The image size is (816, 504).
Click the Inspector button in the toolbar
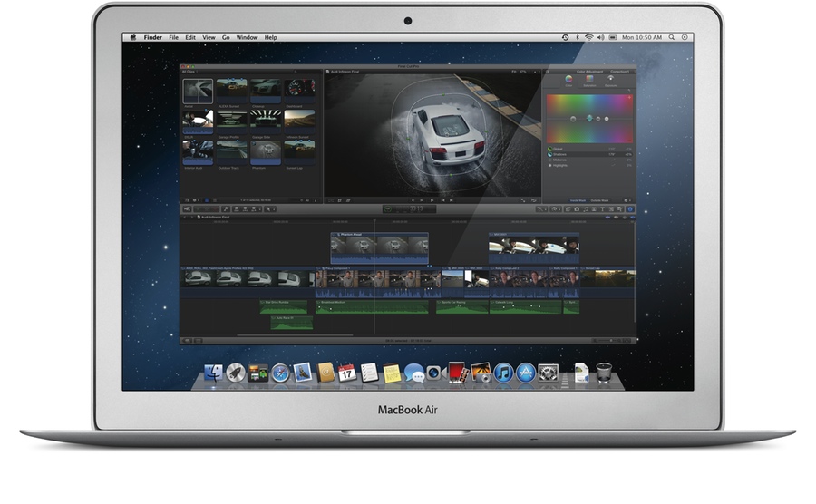point(631,208)
